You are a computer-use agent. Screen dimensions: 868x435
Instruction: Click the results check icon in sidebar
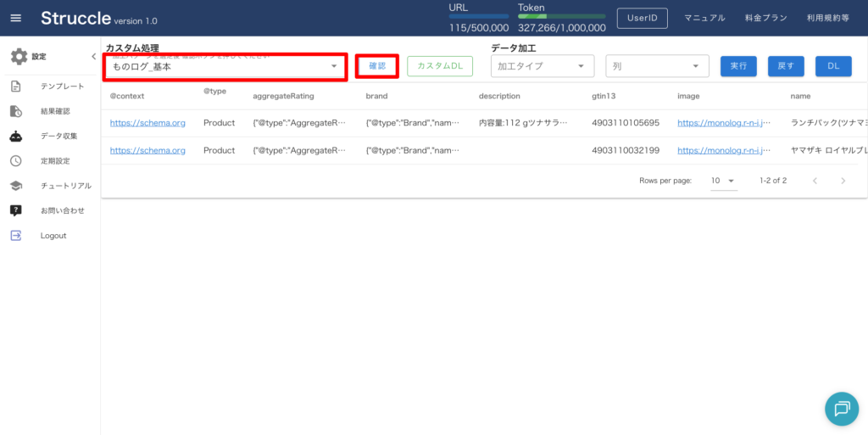point(16,111)
